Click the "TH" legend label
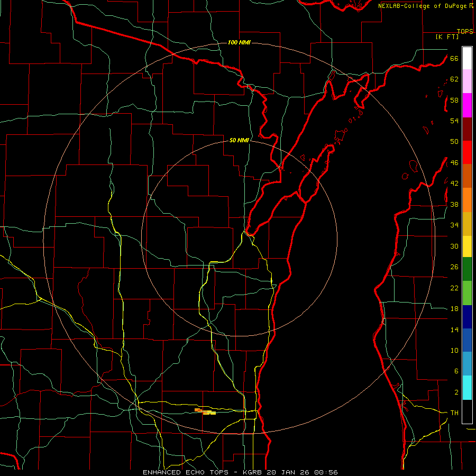Image resolution: width=476 pixels, height=476 pixels. click(x=454, y=413)
